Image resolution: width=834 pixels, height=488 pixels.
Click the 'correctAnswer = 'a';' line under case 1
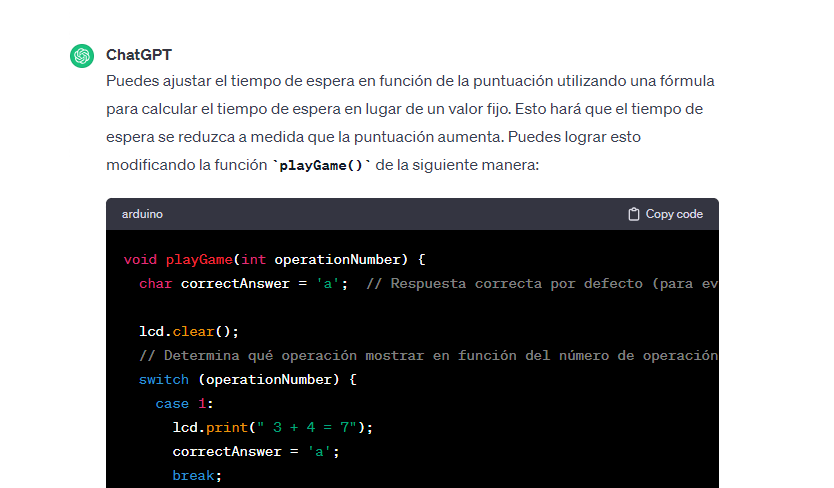tap(256, 451)
